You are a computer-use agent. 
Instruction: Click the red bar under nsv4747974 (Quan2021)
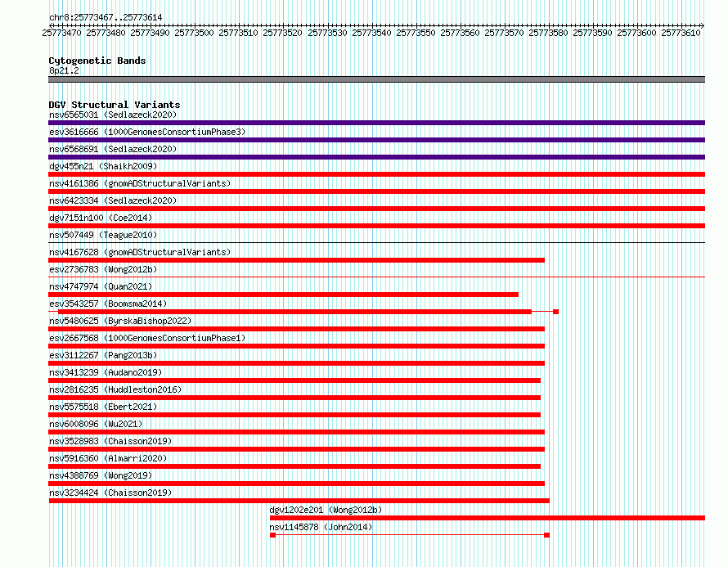point(283,295)
